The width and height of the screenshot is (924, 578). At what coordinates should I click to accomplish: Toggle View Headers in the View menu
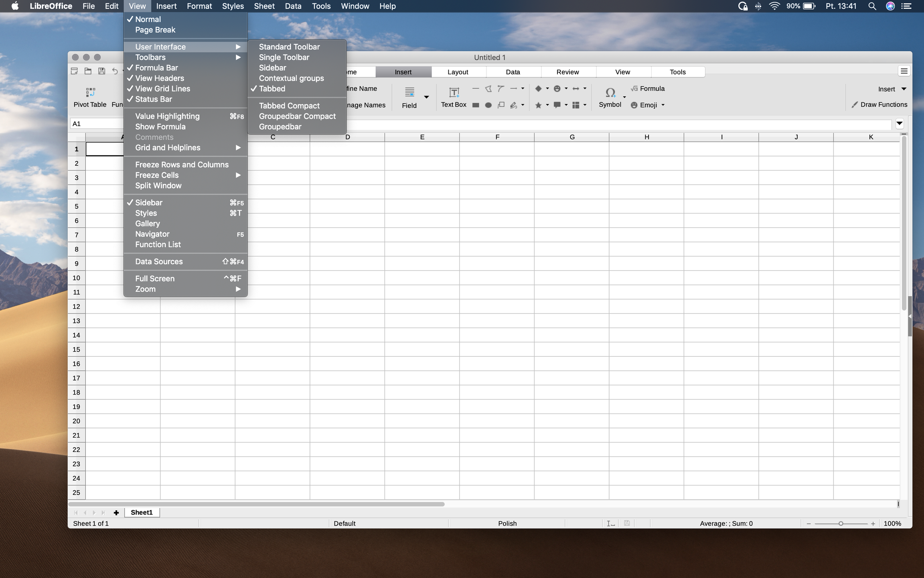point(185,78)
